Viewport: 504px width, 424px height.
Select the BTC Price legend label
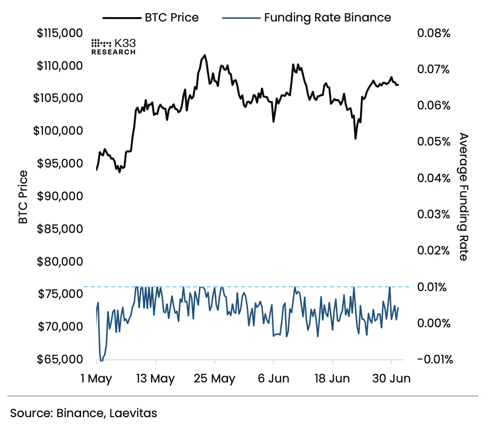click(x=171, y=18)
